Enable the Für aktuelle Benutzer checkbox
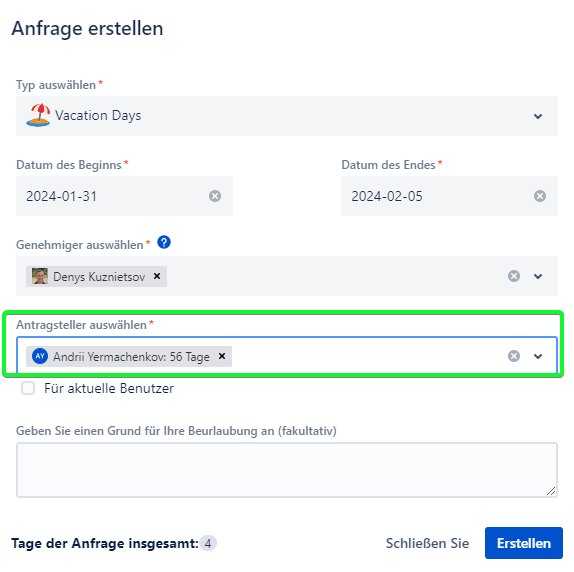The width and height of the screenshot is (574, 572). tap(28, 388)
